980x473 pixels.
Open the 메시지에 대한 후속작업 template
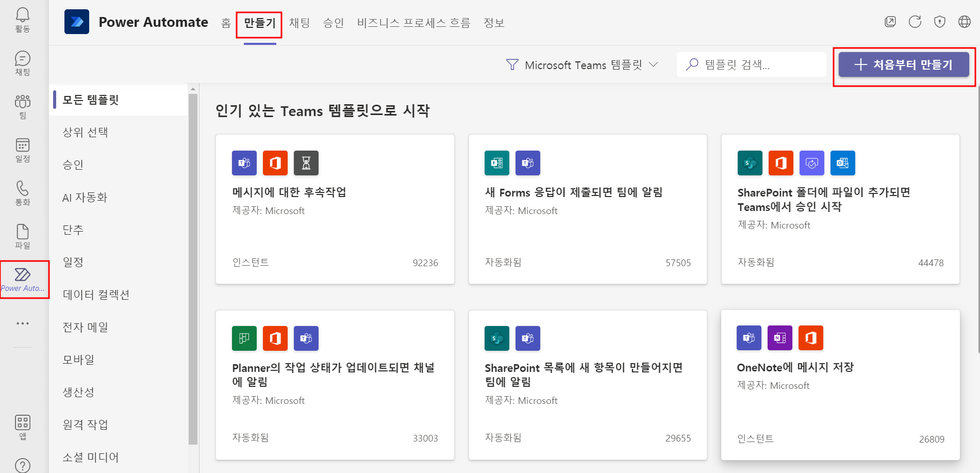coord(335,209)
